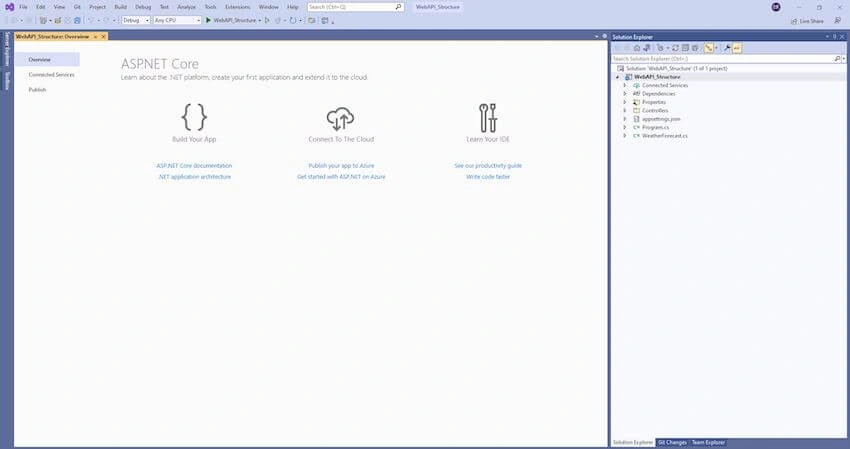The image size is (850, 449).
Task: Click the Live Share button
Action: tap(807, 21)
